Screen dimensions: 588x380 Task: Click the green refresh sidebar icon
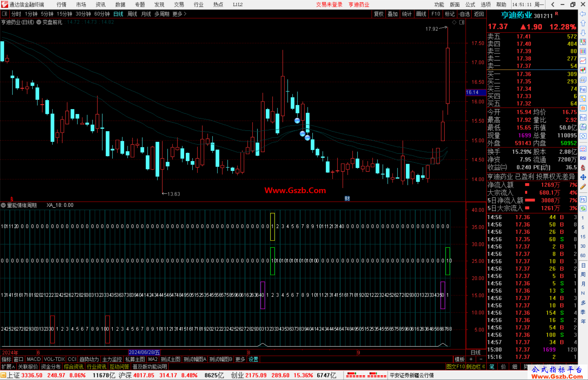pyautogui.click(x=583, y=209)
